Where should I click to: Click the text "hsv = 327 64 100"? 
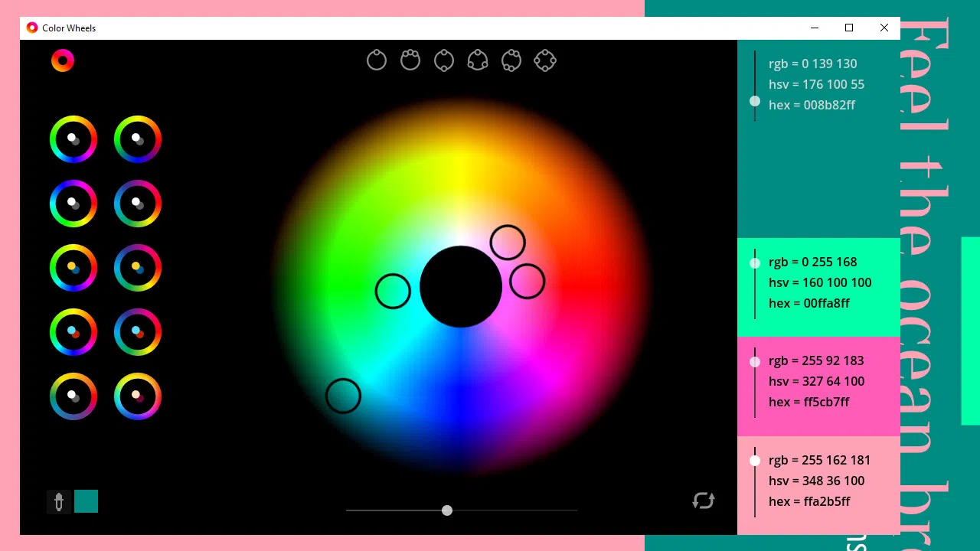(x=816, y=381)
